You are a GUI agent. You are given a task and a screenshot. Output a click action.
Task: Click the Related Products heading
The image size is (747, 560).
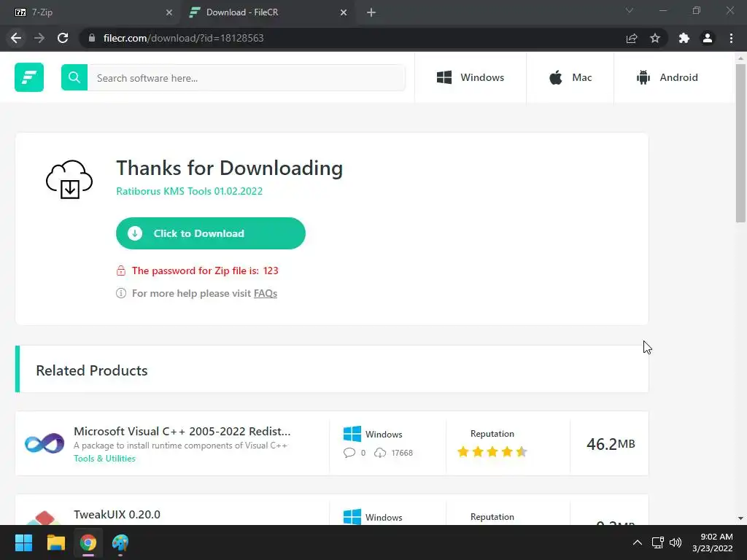tap(92, 370)
